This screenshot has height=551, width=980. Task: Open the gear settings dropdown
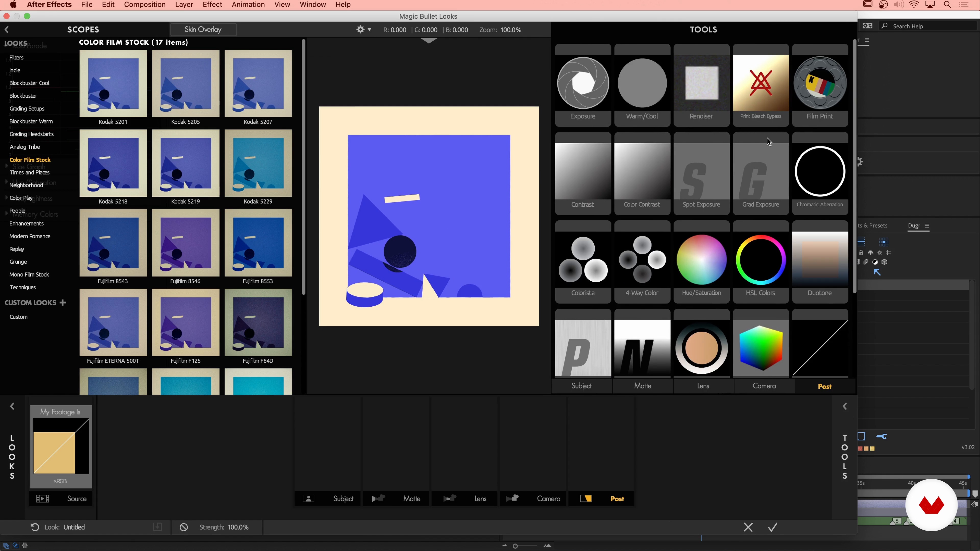point(363,29)
